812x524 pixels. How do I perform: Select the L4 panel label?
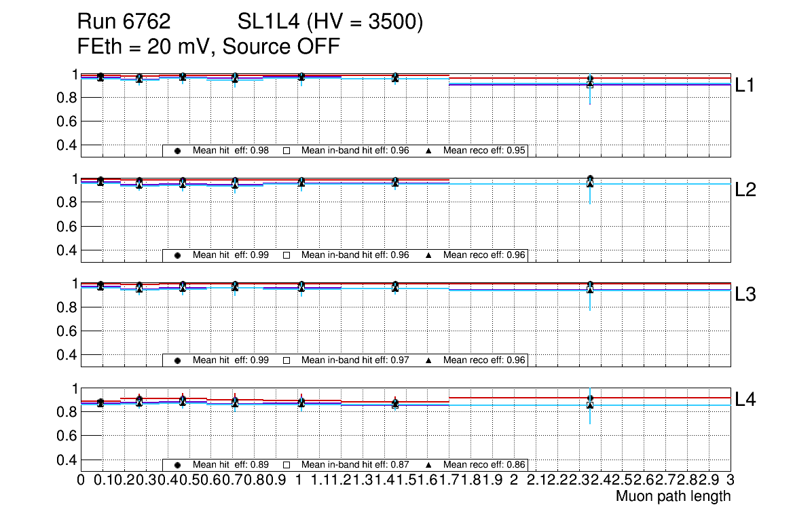point(745,400)
